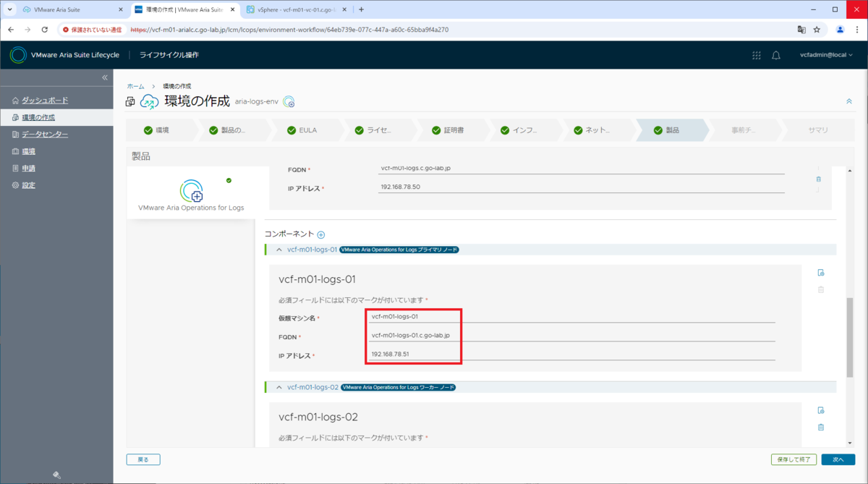Click the copy icon beside the 環境の作成 title

click(x=131, y=102)
